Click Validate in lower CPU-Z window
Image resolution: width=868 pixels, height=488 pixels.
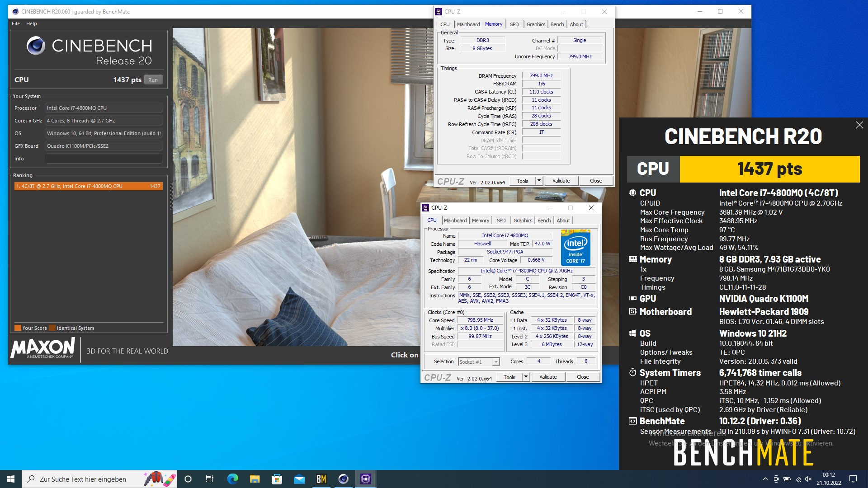(x=548, y=377)
